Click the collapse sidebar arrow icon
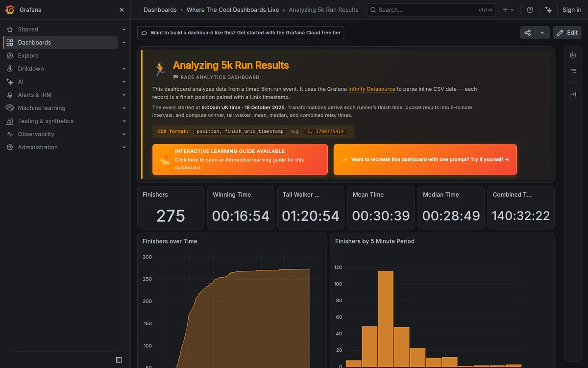Screen dimensions: 588x368 pos(573,94)
